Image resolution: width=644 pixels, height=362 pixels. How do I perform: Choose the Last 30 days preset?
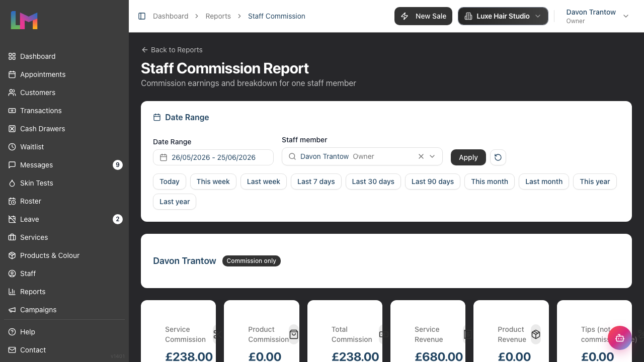tap(373, 182)
